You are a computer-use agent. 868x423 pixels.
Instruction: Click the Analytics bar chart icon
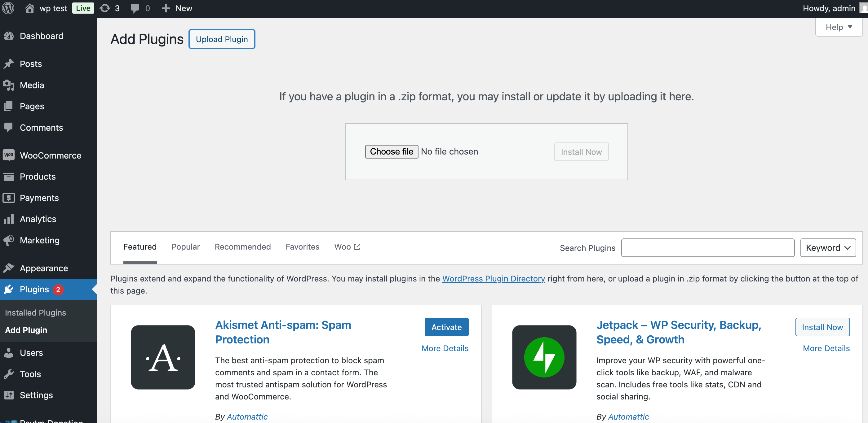tap(9, 219)
